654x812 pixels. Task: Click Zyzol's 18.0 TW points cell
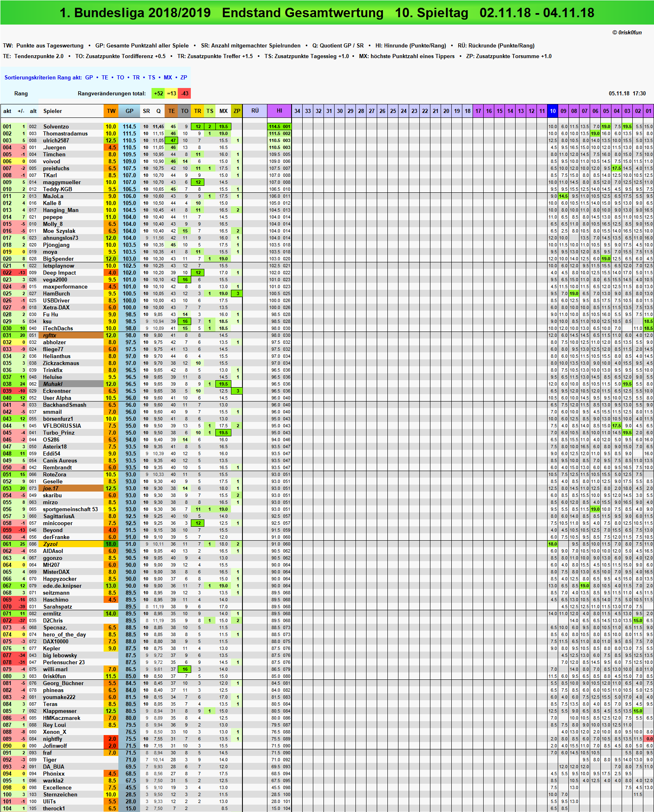[x=111, y=544]
